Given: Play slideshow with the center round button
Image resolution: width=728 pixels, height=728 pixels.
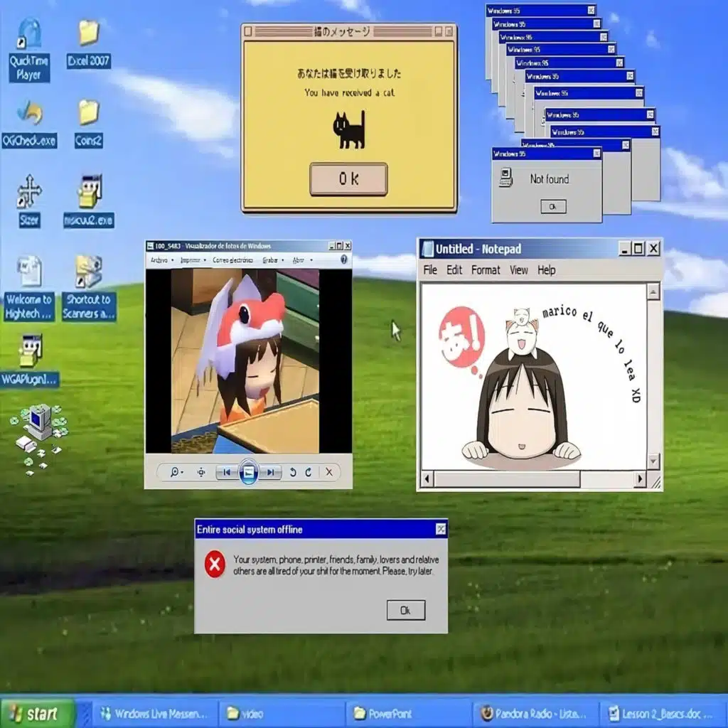Looking at the screenshot, I should (x=248, y=472).
